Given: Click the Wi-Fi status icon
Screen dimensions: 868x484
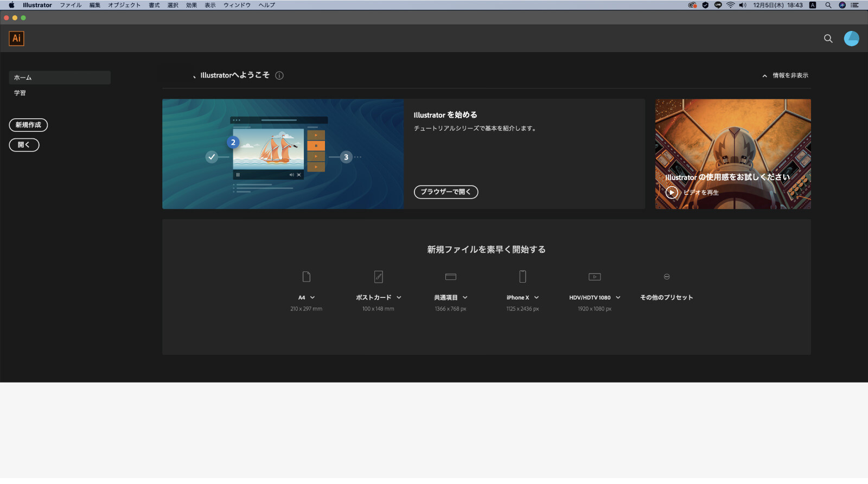Looking at the screenshot, I should click(x=730, y=5).
